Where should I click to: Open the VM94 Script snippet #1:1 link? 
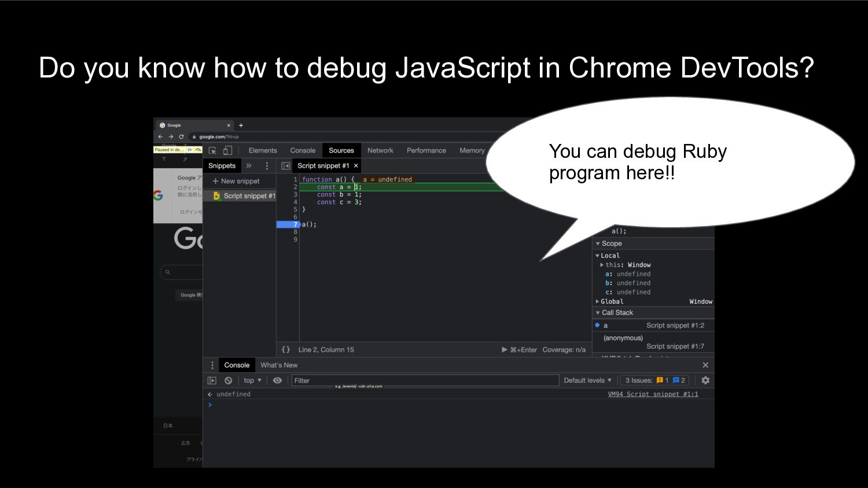pyautogui.click(x=653, y=394)
